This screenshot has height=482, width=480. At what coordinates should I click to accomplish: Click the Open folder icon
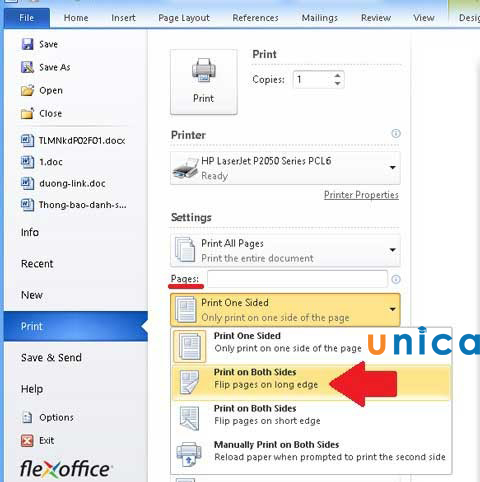pyautogui.click(x=27, y=90)
